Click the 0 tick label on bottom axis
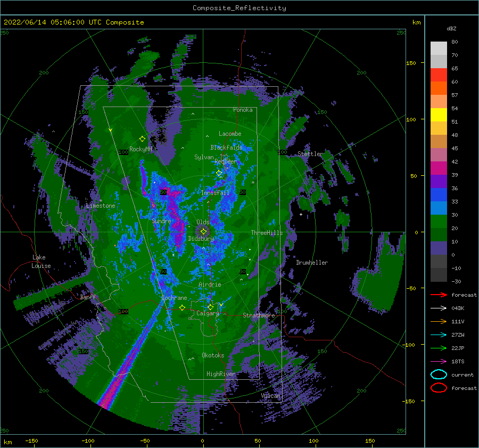 pyautogui.click(x=202, y=441)
